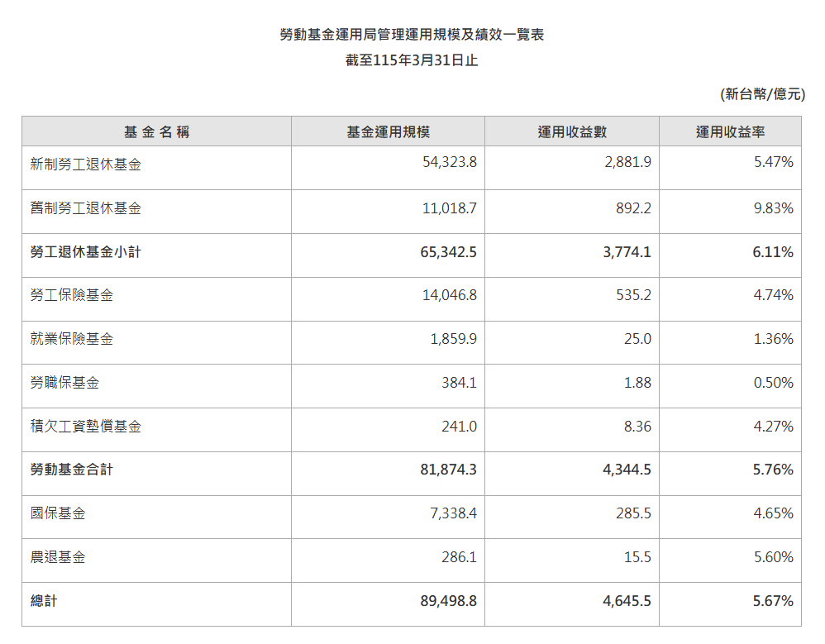
Task: Click the grand total rate 5.67%
Action: point(773,601)
